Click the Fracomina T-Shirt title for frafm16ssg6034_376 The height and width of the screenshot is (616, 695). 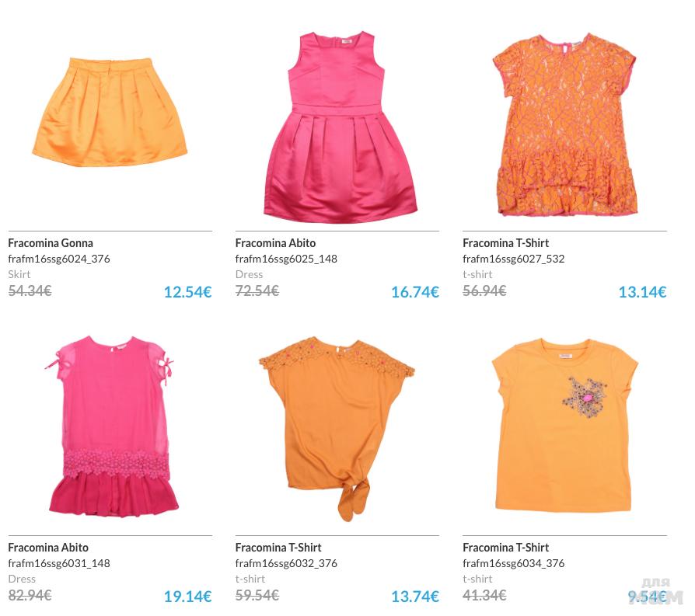pos(506,548)
